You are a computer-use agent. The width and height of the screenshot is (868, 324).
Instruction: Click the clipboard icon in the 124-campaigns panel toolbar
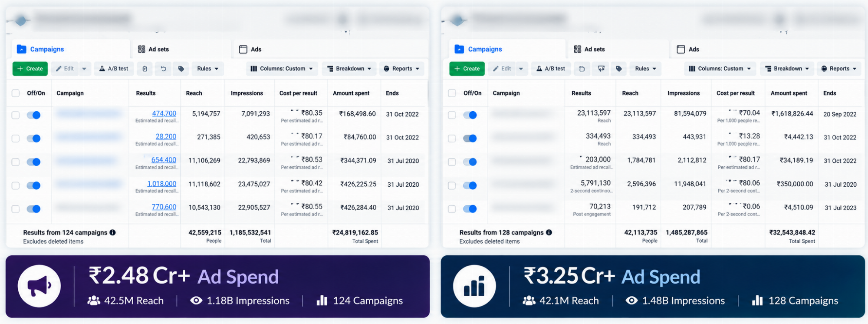[145, 69]
